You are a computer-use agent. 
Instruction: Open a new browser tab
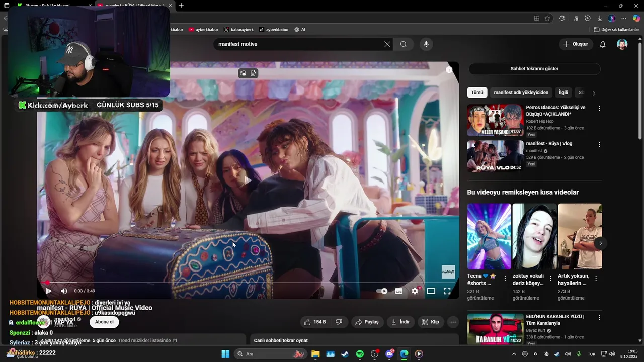181,6
